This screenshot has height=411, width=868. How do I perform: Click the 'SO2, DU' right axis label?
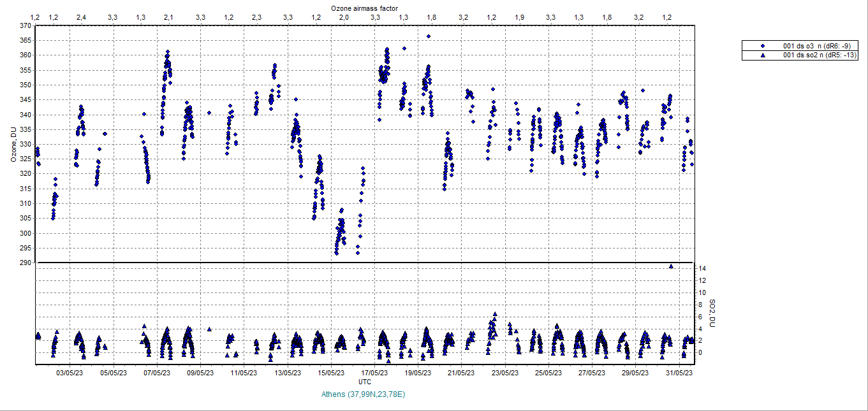(713, 312)
